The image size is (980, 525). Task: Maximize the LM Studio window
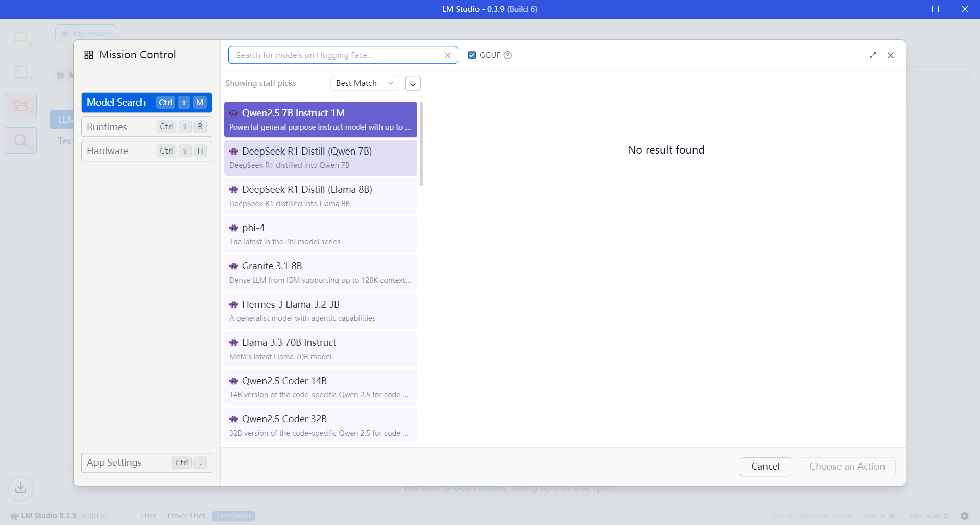(935, 9)
